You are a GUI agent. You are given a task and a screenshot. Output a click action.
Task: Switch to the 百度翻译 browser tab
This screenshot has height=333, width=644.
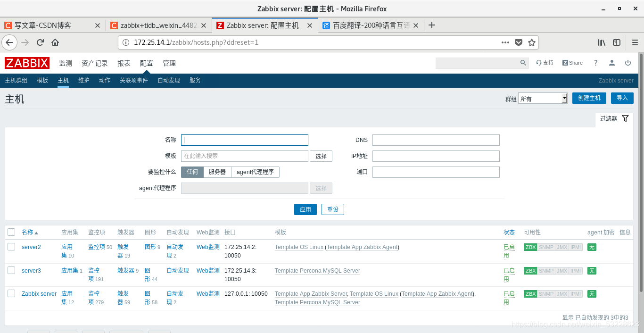371,25
